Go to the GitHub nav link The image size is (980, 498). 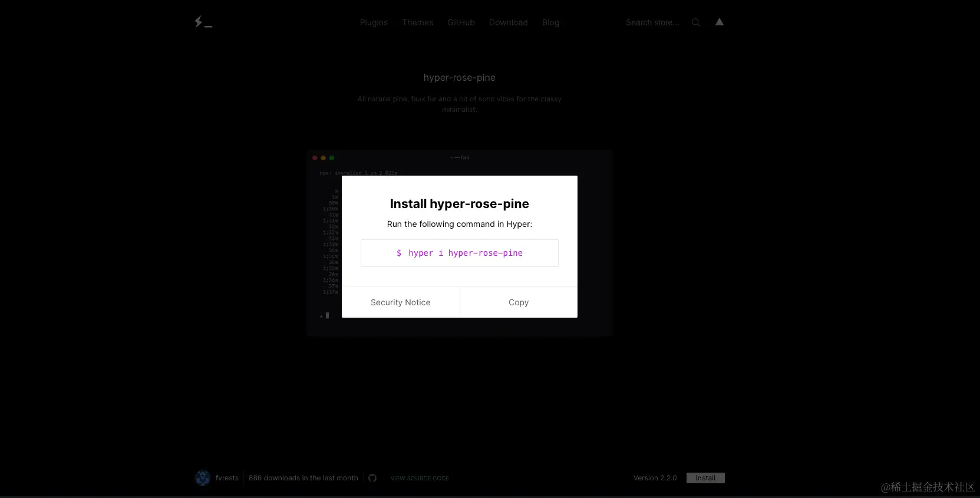pyautogui.click(x=461, y=22)
